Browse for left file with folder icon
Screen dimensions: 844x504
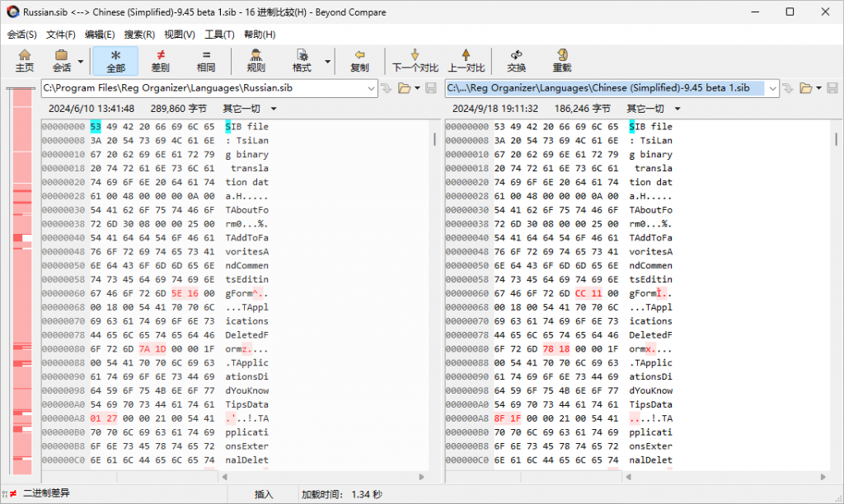click(404, 88)
